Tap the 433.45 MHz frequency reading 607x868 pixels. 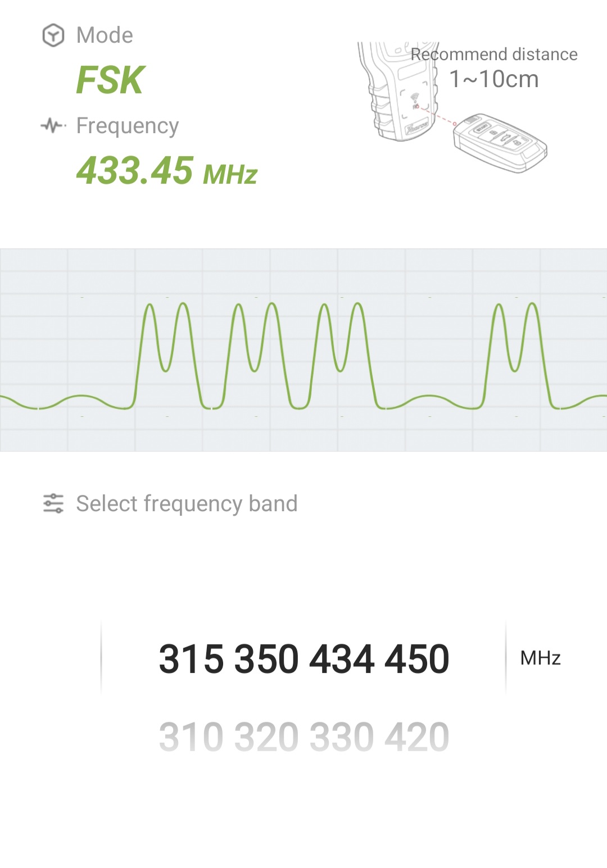167,171
